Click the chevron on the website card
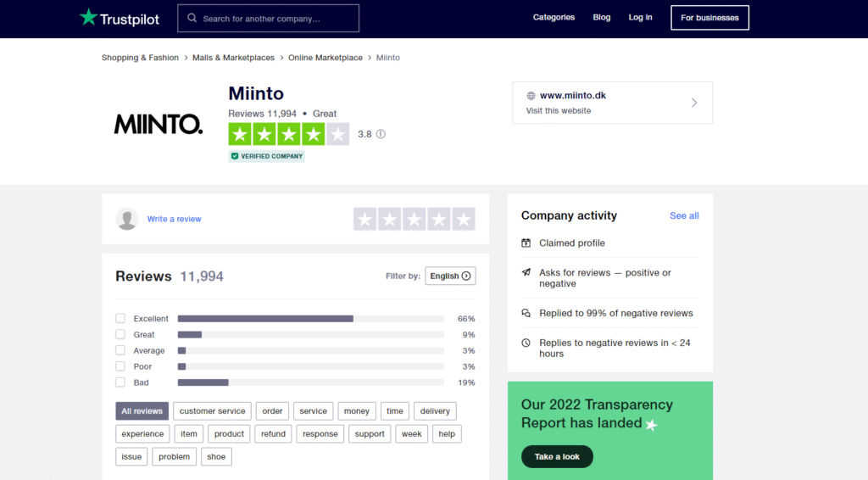This screenshot has width=868, height=480. [x=694, y=103]
